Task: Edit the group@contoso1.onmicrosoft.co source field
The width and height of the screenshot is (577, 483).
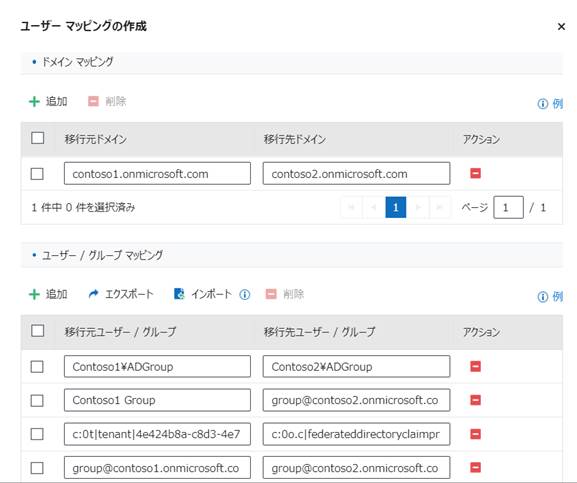Action: (157, 468)
